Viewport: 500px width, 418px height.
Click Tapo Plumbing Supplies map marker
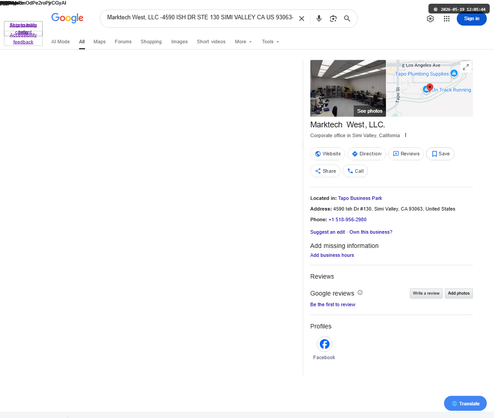coord(454,73)
